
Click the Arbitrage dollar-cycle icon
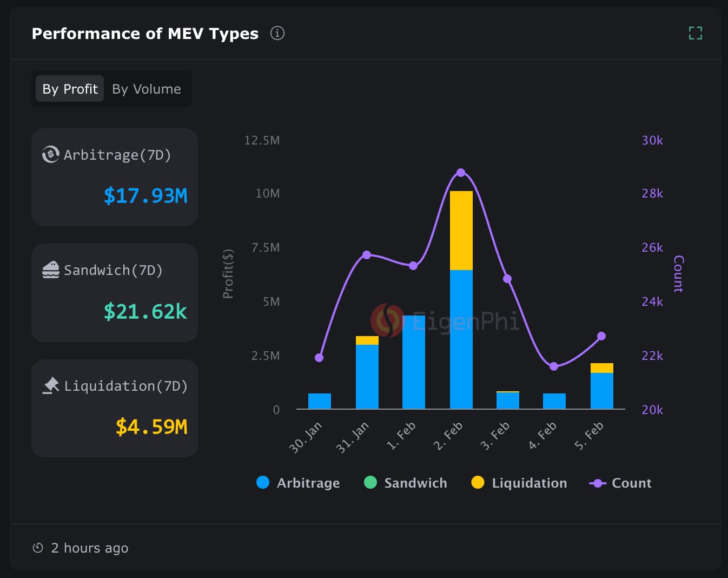click(x=50, y=155)
